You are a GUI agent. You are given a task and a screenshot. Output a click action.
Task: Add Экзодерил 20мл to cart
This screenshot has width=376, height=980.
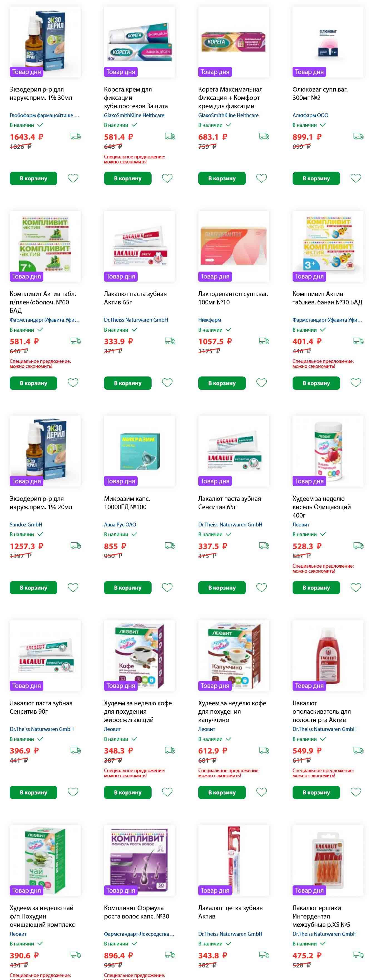tap(33, 588)
